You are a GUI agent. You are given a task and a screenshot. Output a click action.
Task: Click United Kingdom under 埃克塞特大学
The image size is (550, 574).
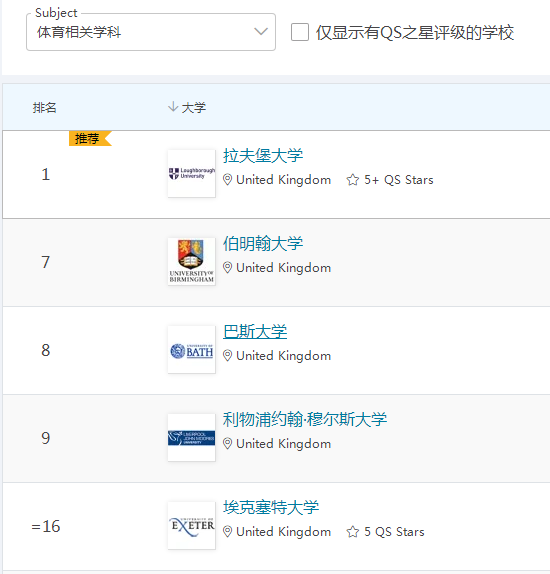[x=283, y=532]
